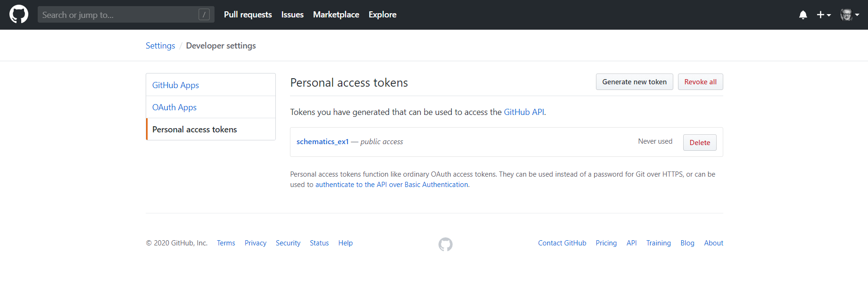Click the Revoke all button
Viewport: 868px width, 293px height.
700,82
